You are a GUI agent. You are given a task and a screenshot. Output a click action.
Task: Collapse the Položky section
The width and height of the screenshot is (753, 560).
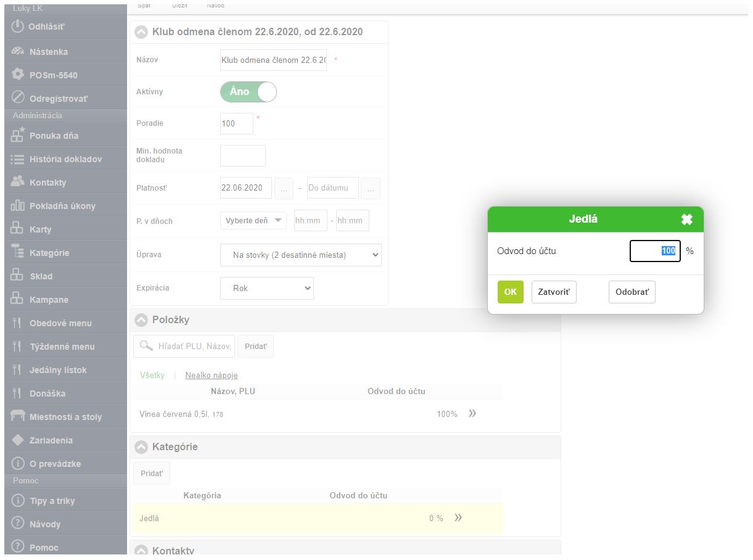click(x=141, y=320)
